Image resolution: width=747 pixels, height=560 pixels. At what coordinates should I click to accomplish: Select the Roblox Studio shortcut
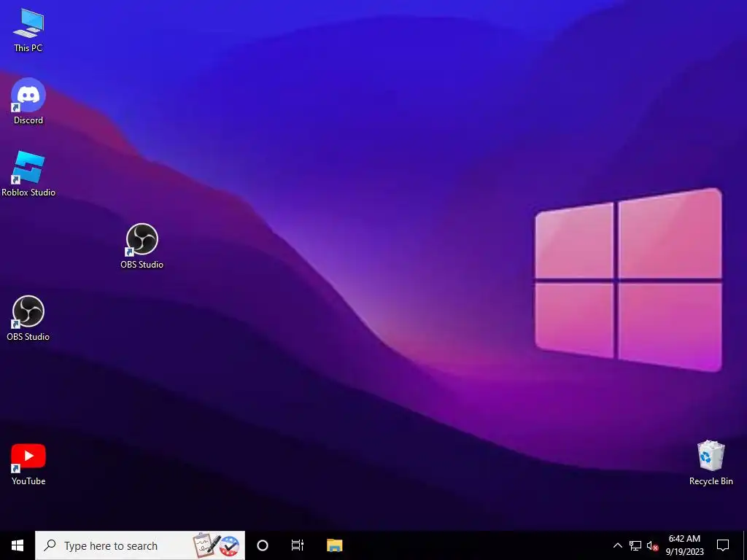(28, 174)
